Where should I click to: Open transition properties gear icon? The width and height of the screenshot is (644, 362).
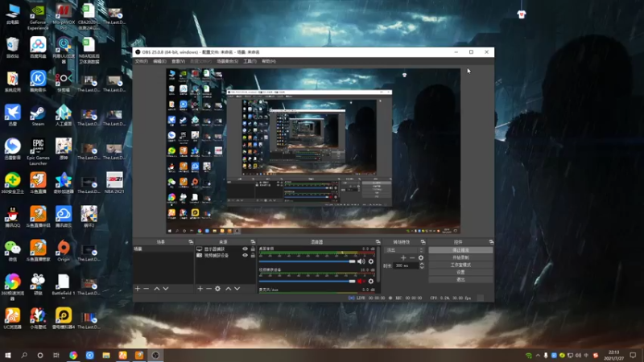coord(420,257)
